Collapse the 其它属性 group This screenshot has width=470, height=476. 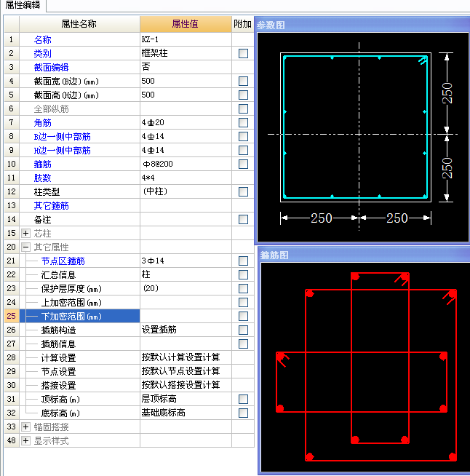25,247
